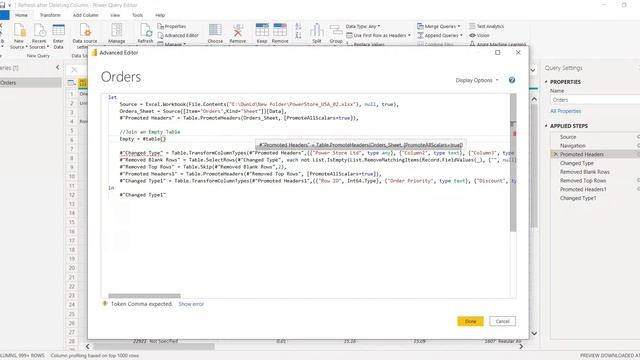Screen dimensions: 640x360
Task: Select Orders query in Queries pane
Action: (x=30, y=83)
